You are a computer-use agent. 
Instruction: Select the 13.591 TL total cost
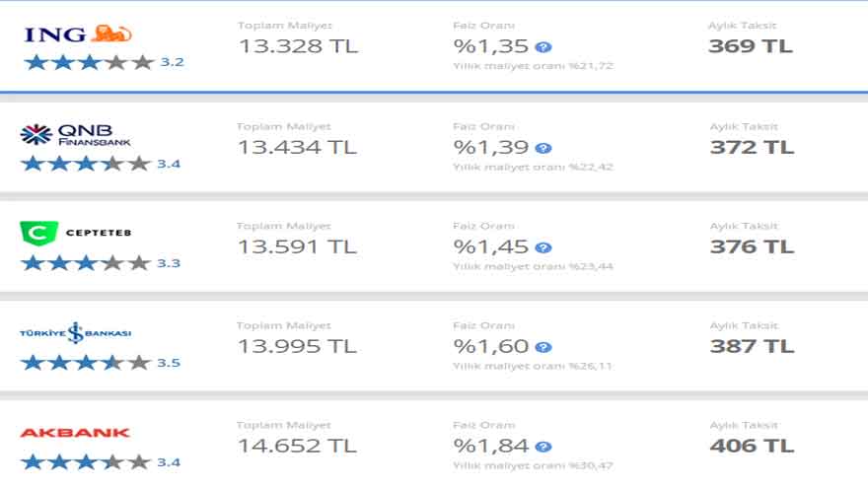(x=297, y=246)
